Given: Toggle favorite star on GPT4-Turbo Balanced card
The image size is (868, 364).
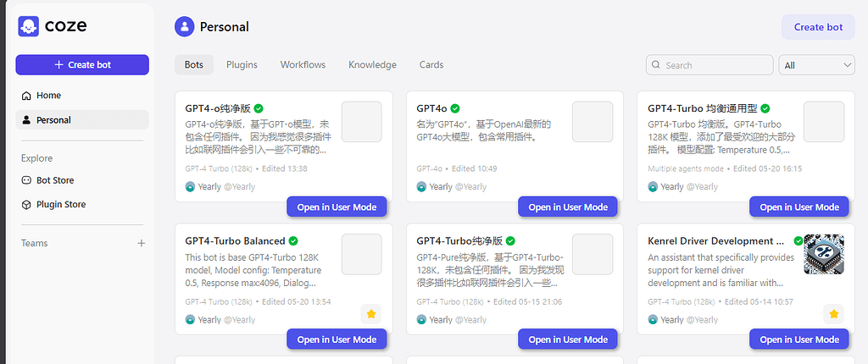Looking at the screenshot, I should [371, 314].
